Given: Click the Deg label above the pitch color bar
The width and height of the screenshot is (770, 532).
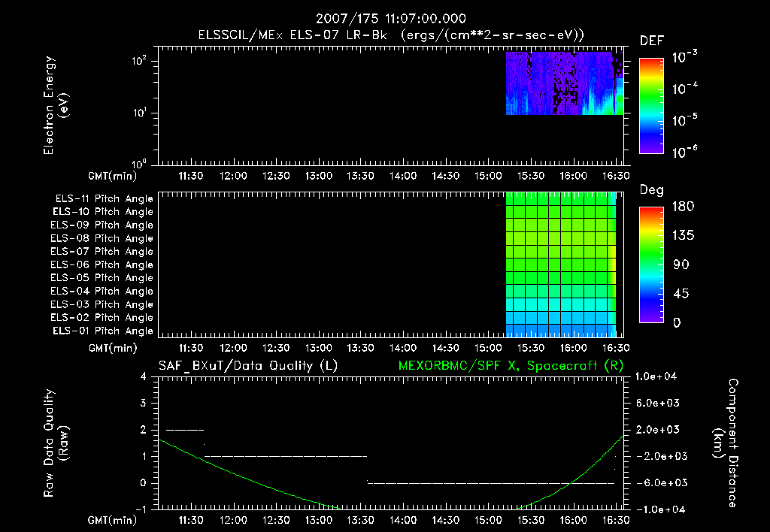Looking at the screenshot, I should [x=652, y=190].
